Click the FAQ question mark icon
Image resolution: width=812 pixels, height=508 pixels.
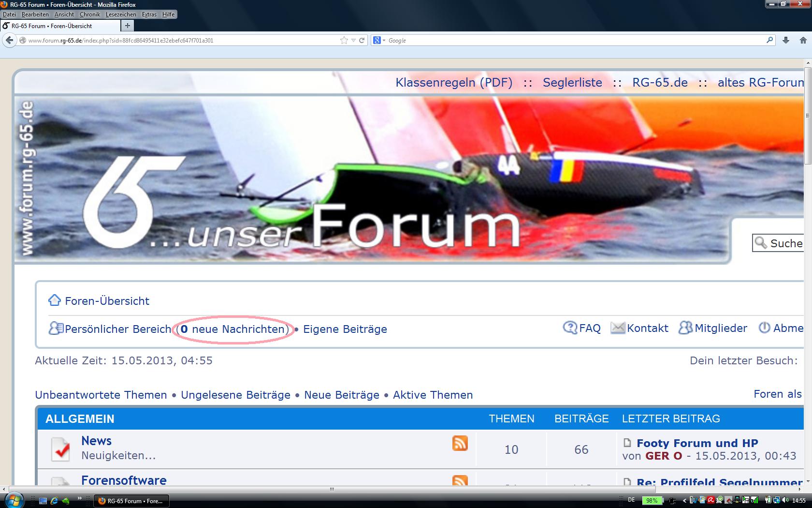pos(570,328)
